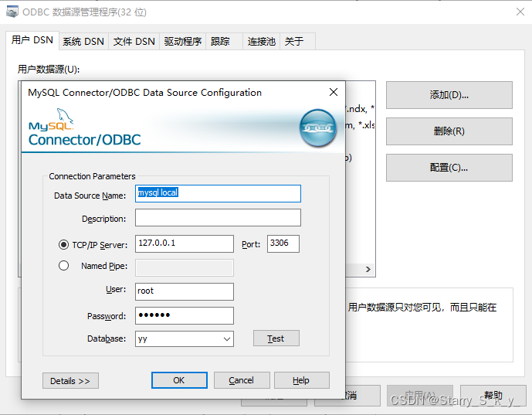Click the TCP/IP Server address field
This screenshot has height=415, width=532.
[x=185, y=244]
